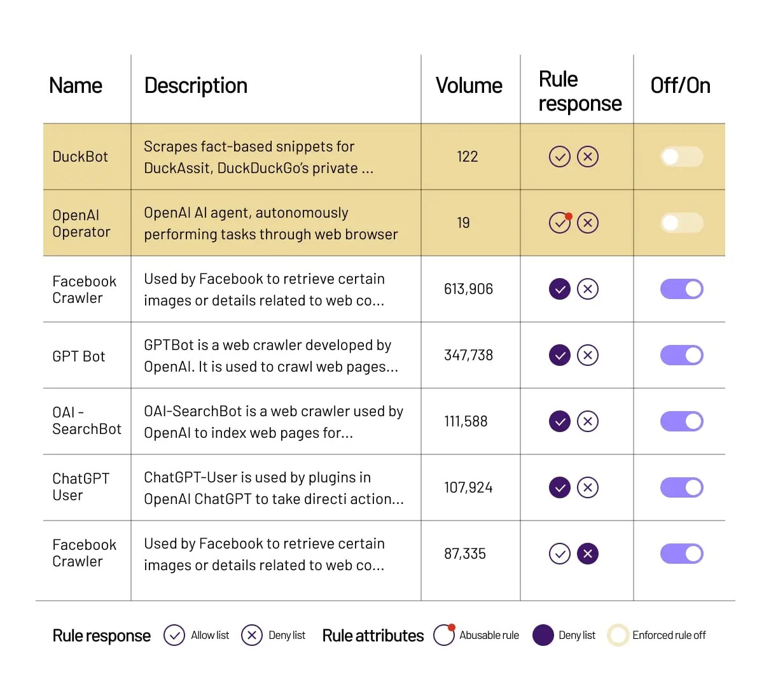Screen dimensions: 771x700
Task: Turn on the OpenAI Operator toggle
Action: pos(682,223)
